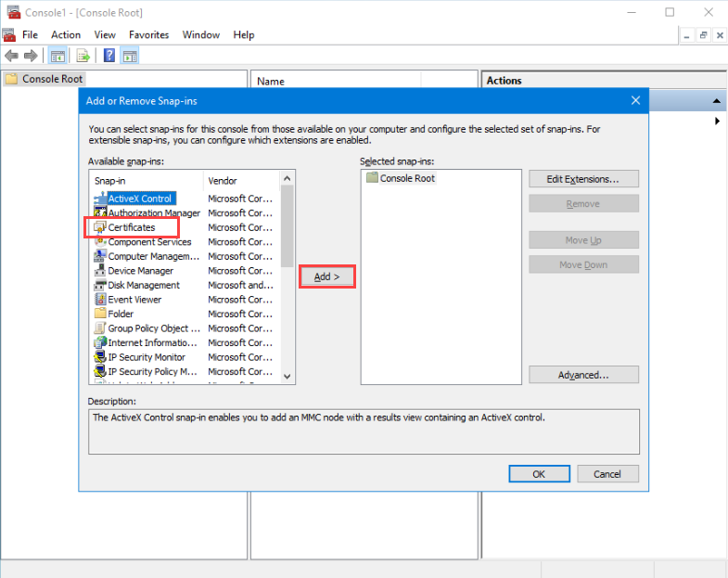Click the Move Down button
Image resolution: width=728 pixels, height=578 pixels.
583,264
